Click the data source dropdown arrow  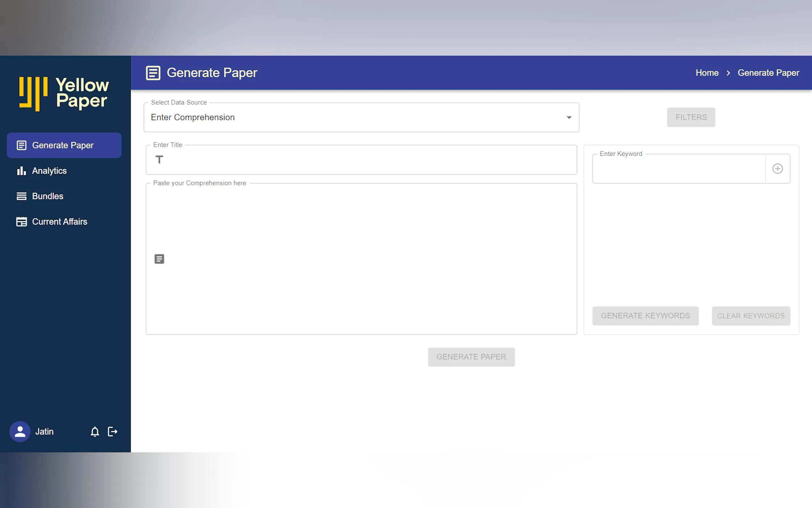click(569, 117)
